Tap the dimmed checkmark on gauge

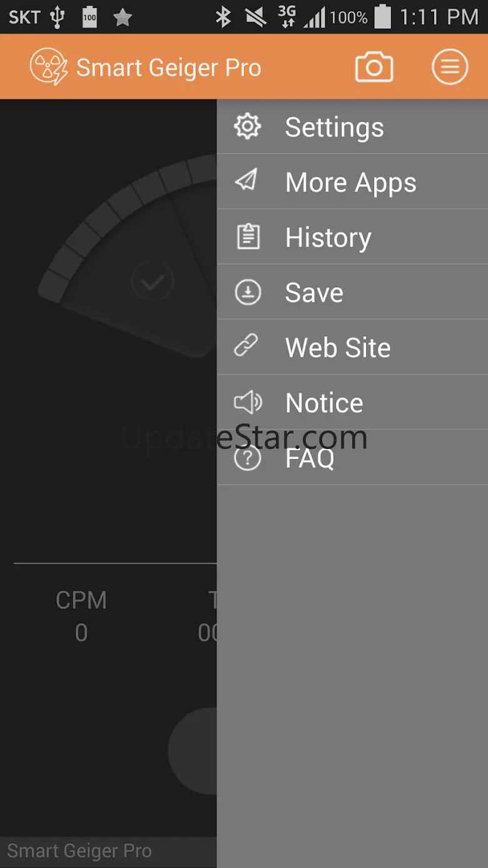click(x=152, y=281)
